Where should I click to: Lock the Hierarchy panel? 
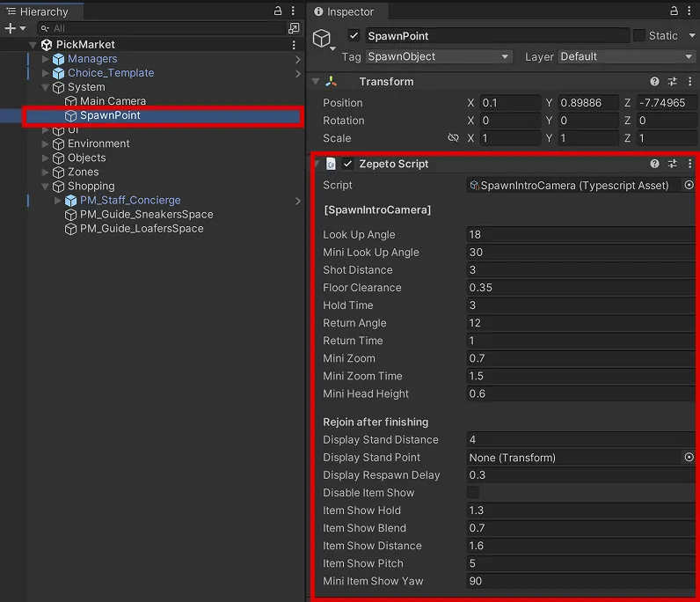point(278,11)
